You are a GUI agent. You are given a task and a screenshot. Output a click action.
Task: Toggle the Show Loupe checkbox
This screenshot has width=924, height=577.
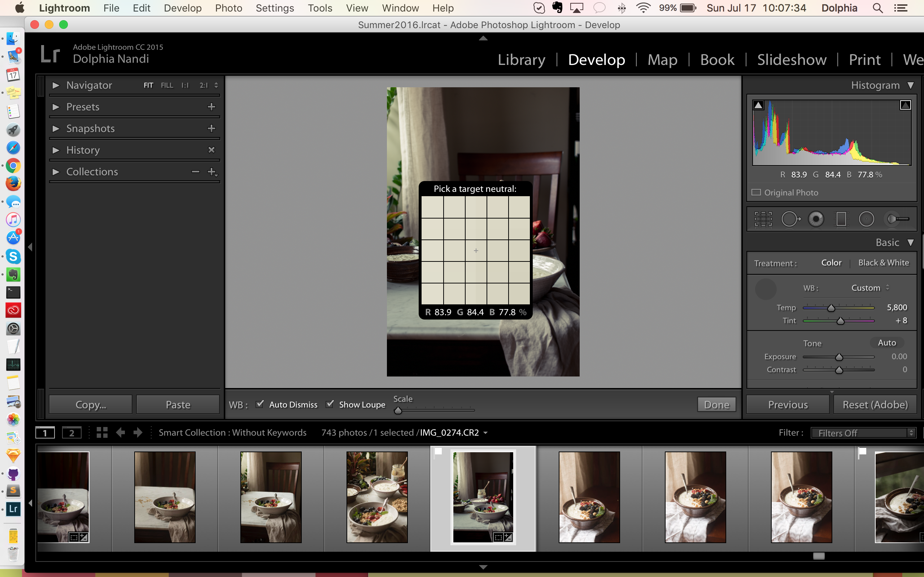331,404
